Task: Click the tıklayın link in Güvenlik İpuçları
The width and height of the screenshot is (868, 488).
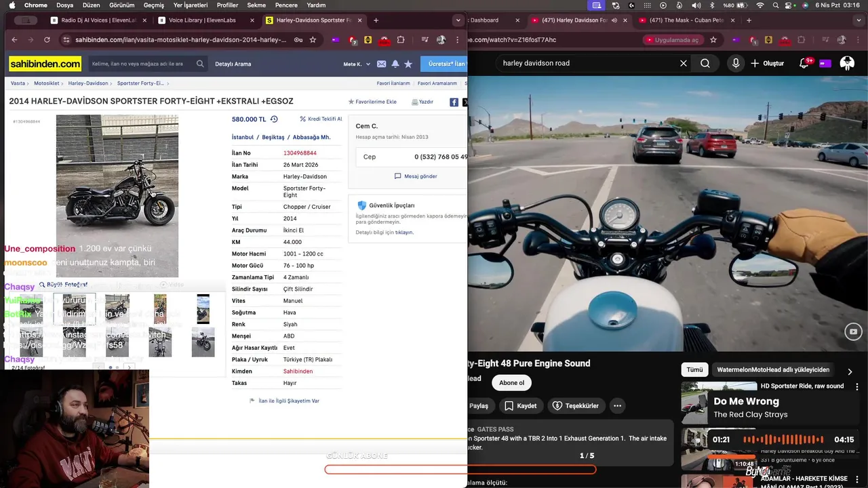Action: point(404,232)
